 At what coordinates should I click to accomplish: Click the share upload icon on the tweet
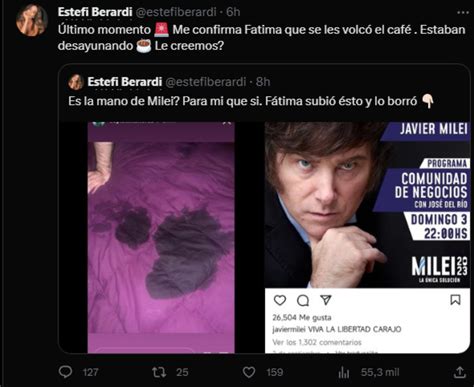click(x=460, y=372)
